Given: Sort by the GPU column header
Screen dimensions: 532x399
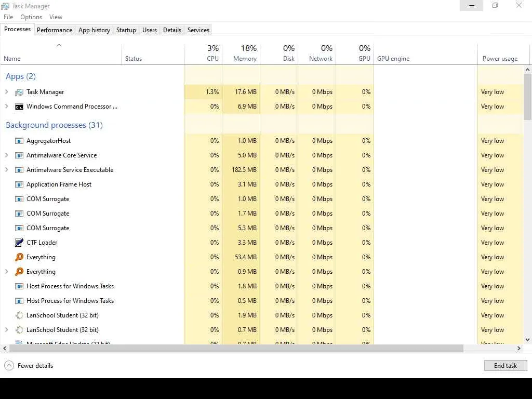Looking at the screenshot, I should click(355, 54).
